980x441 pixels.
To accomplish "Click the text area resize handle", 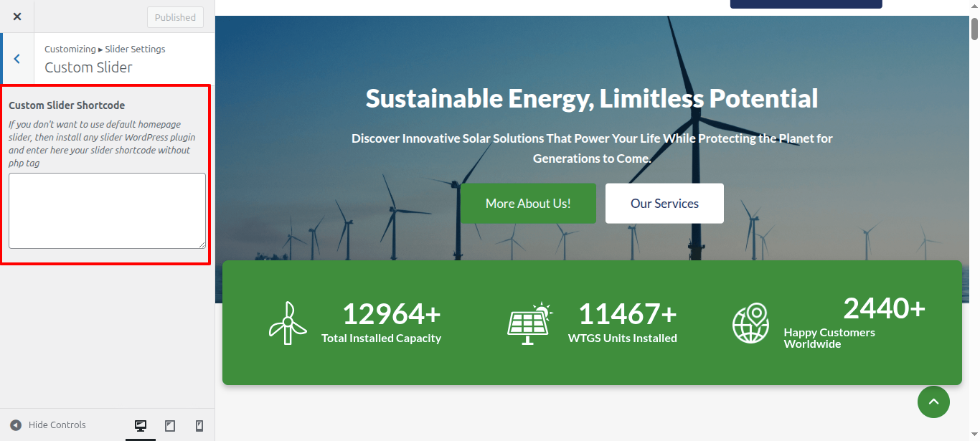I will click(202, 245).
